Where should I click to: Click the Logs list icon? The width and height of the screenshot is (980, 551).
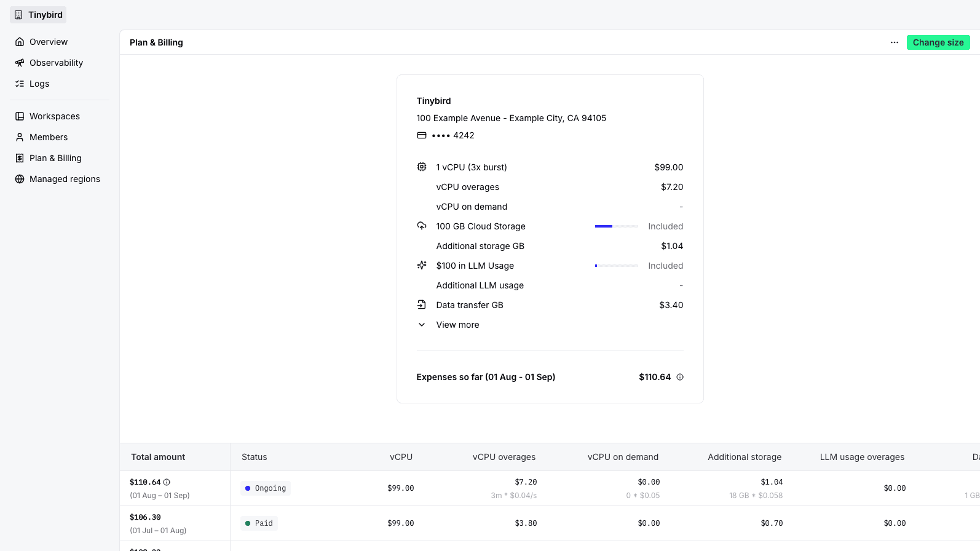[x=20, y=84]
